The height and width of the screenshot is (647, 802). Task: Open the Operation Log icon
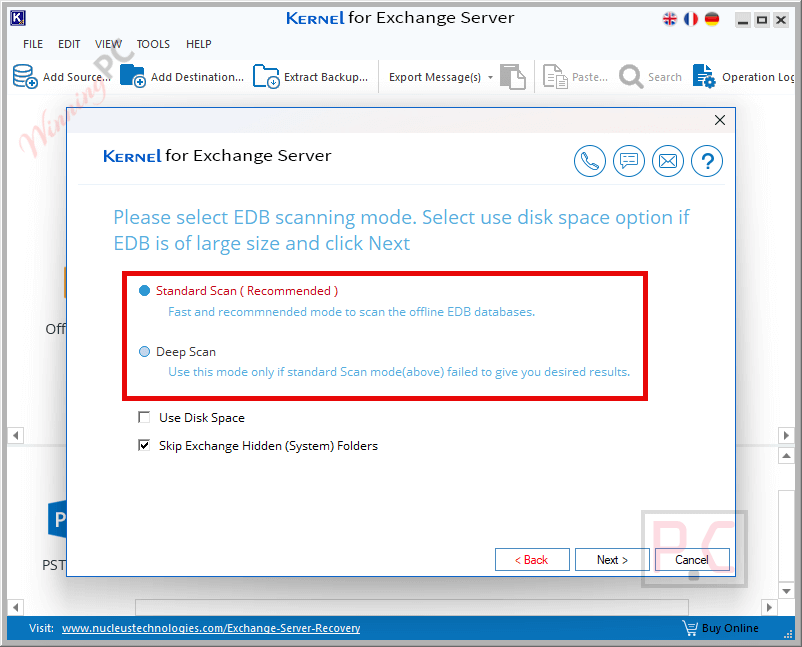pyautogui.click(x=704, y=76)
